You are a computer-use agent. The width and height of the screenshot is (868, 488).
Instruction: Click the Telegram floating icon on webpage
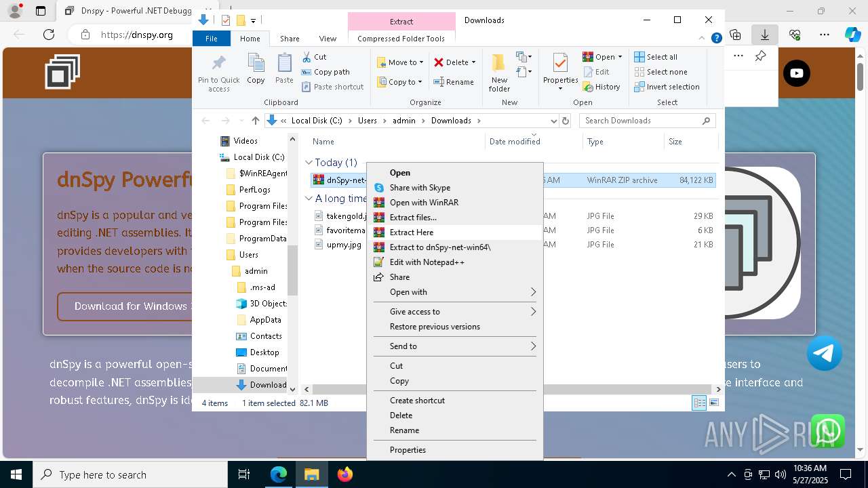(x=825, y=352)
